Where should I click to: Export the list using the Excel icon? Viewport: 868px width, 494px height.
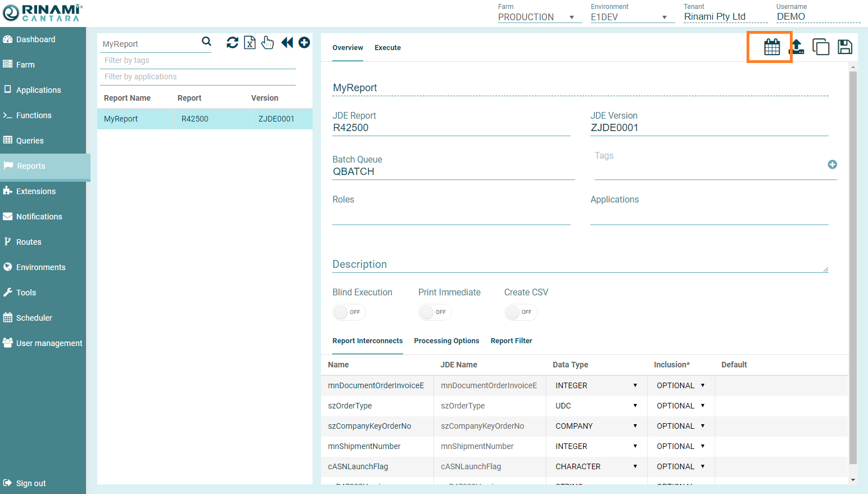pos(250,43)
